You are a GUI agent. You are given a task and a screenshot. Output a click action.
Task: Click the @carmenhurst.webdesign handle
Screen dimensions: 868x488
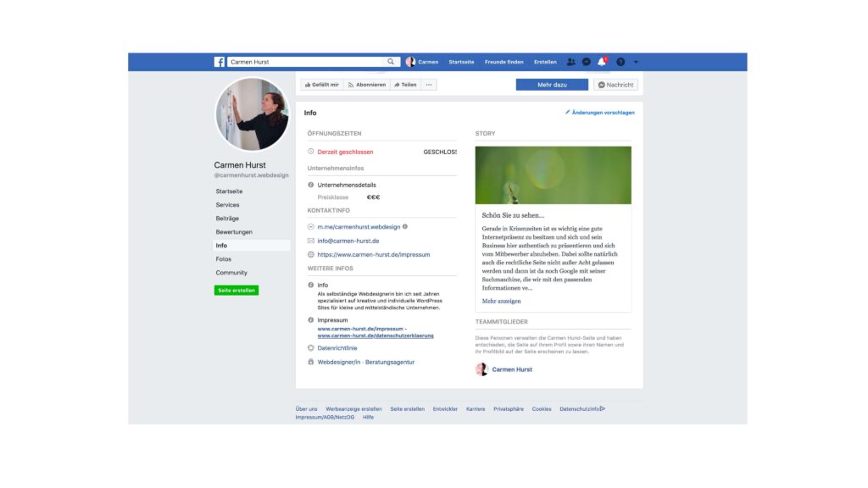pos(251,175)
